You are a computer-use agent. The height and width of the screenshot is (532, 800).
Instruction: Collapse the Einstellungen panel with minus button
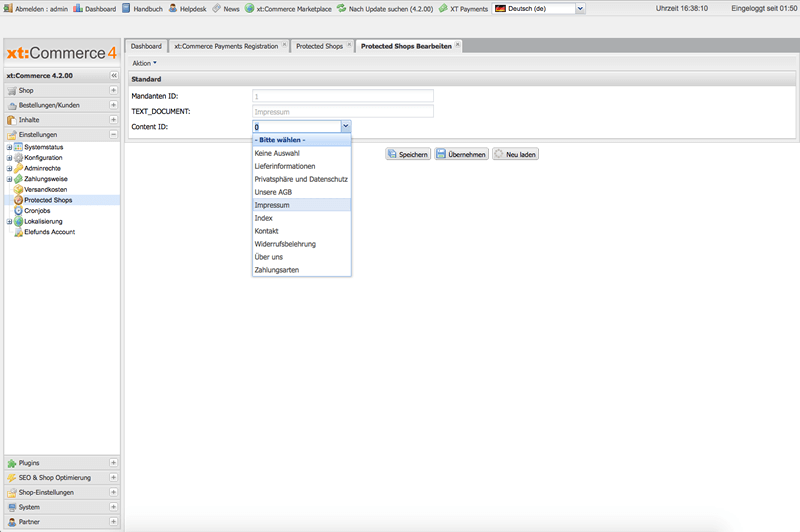(x=113, y=135)
